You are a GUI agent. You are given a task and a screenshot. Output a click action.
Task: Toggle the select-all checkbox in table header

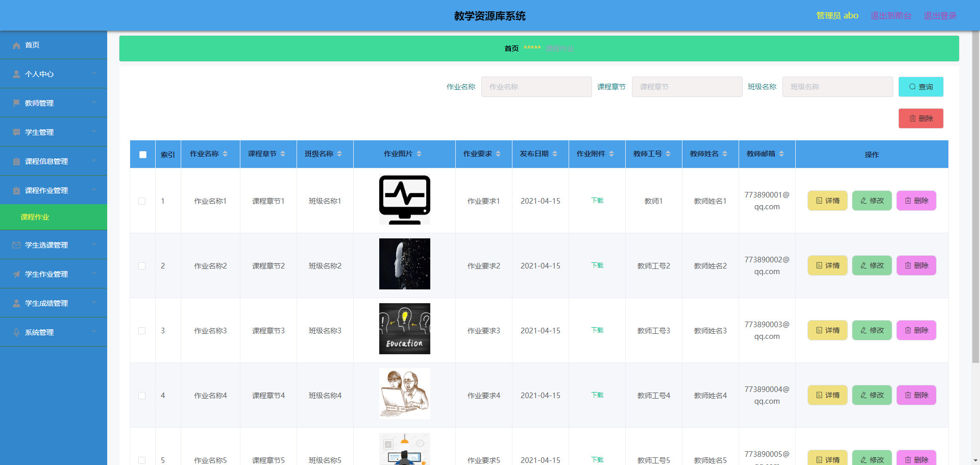pos(143,155)
